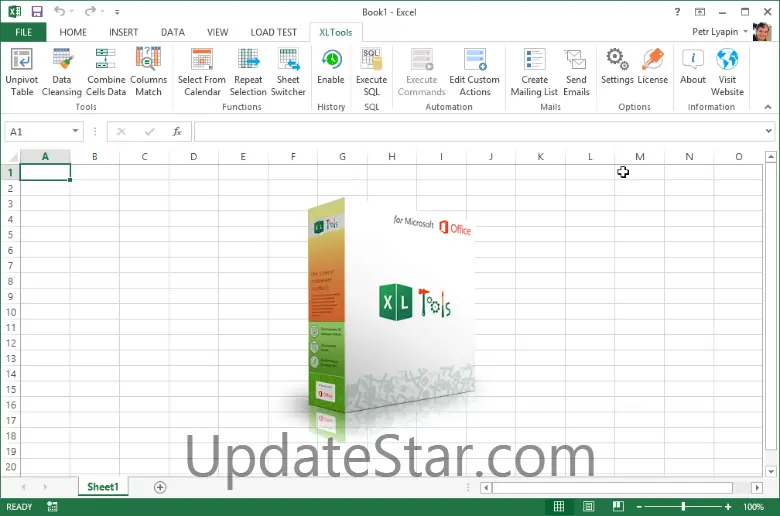Select the Combine Cells Data tool
Image resolution: width=780 pixels, height=516 pixels.
[106, 61]
